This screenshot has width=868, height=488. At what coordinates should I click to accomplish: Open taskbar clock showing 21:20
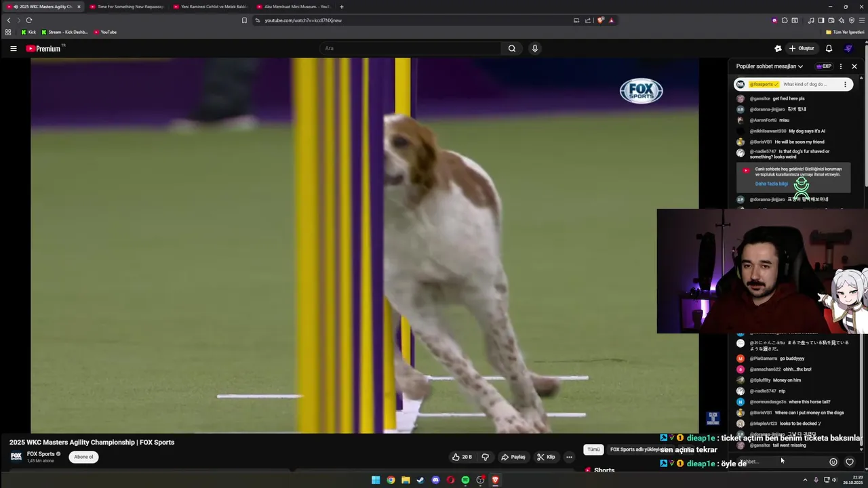coord(853,480)
